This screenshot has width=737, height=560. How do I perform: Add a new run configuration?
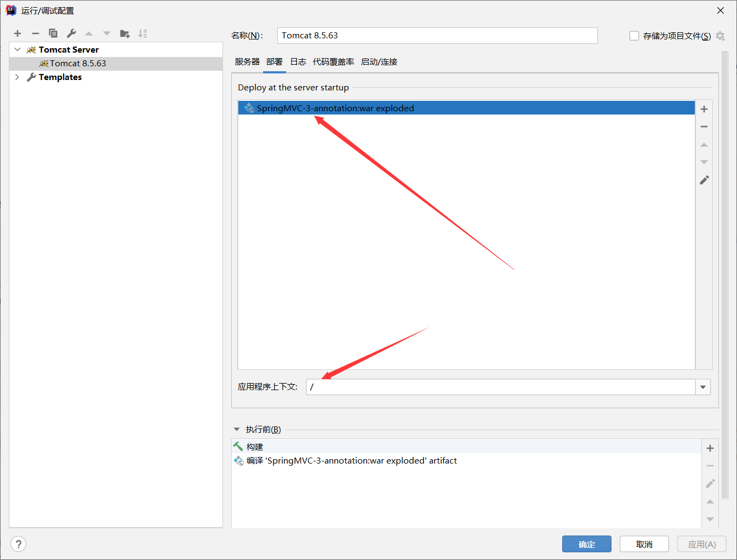pos(18,33)
